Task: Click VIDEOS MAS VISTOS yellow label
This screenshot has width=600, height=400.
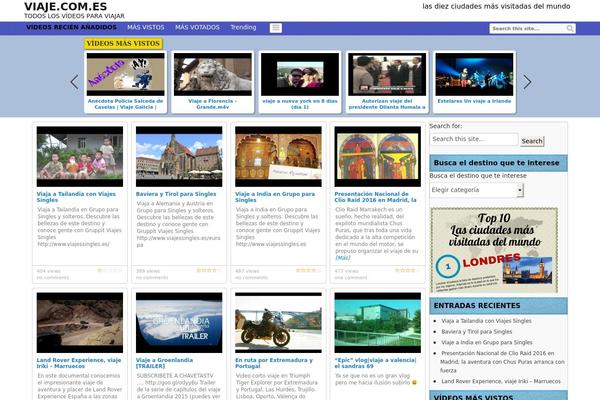Action: pos(123,44)
